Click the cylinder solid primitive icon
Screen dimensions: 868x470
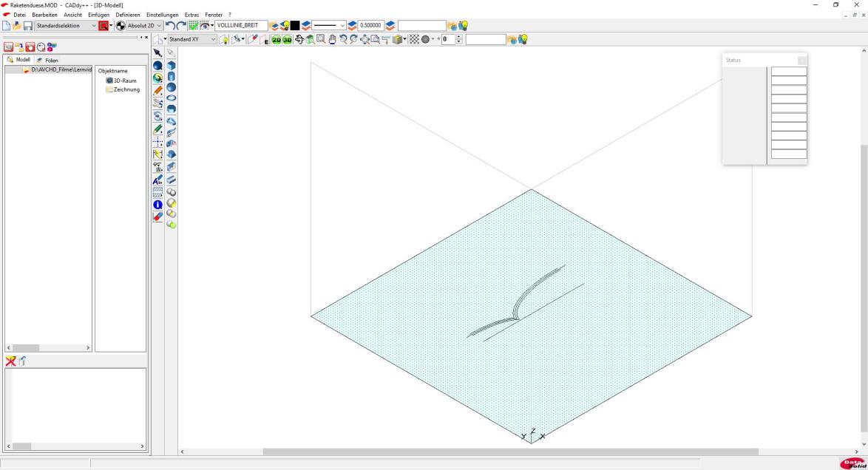click(171, 76)
